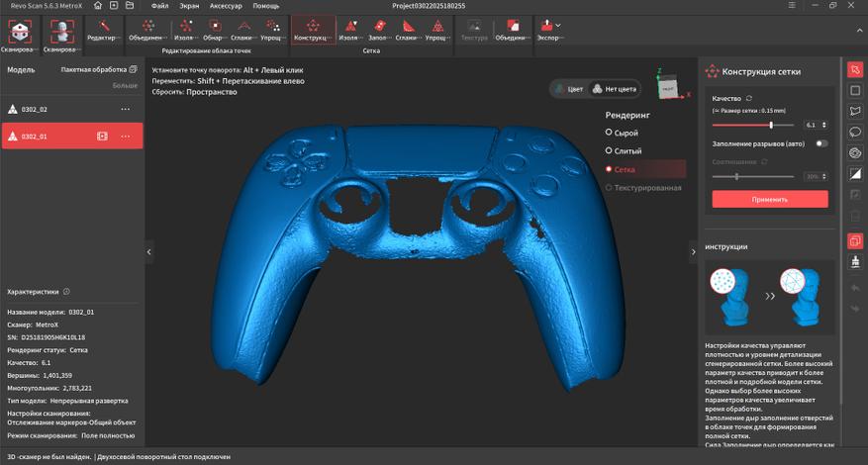Select the mesh Запол fill holes tool
This screenshot has width=868, height=465.
379,30
